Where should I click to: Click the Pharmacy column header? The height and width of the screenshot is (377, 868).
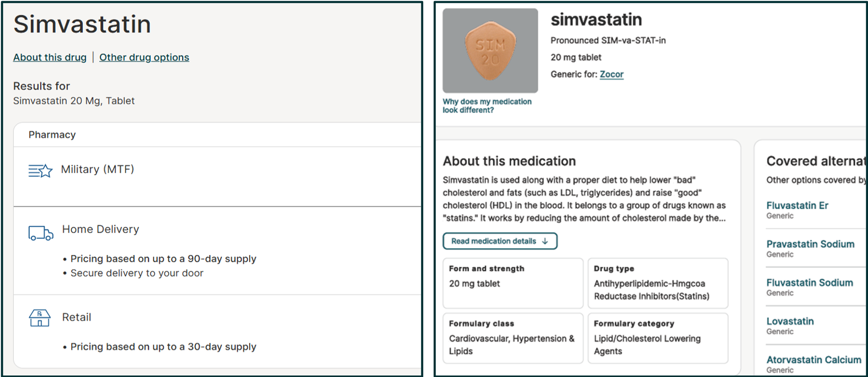pos(52,135)
